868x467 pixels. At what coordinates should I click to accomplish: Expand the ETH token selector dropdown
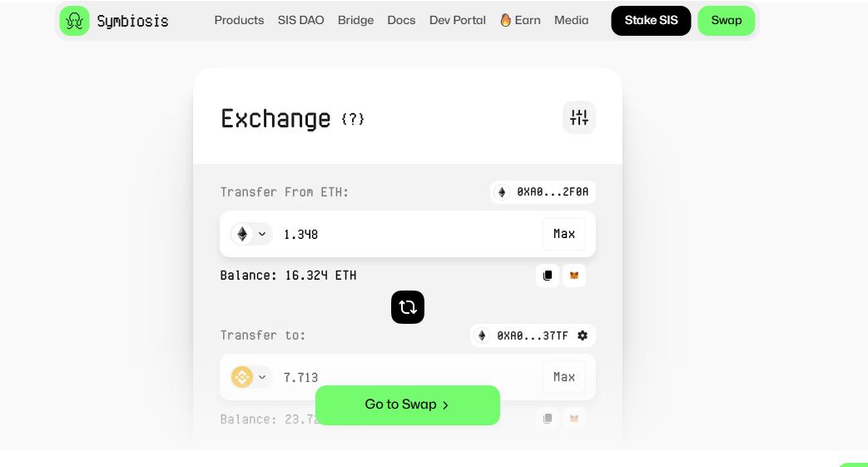click(251, 234)
